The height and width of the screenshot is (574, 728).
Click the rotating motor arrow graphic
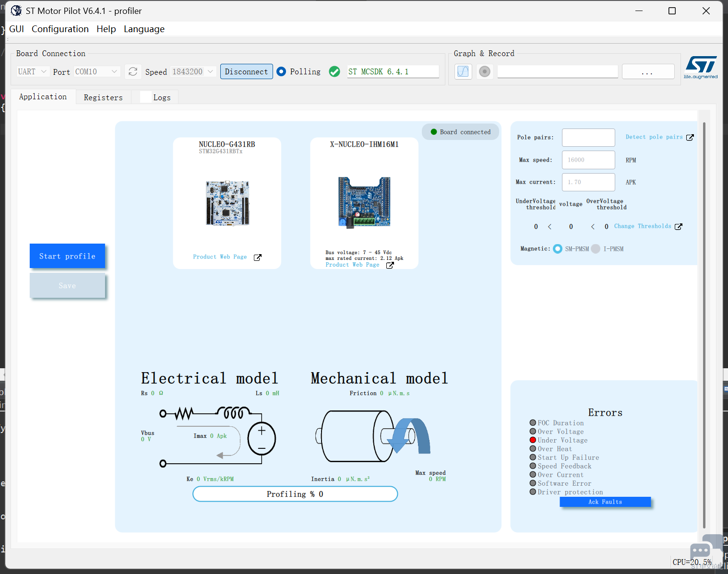[409, 436]
